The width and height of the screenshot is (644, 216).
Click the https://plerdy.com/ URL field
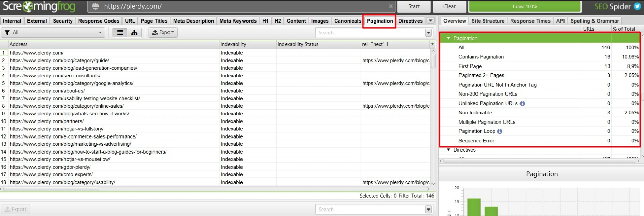point(241,6)
